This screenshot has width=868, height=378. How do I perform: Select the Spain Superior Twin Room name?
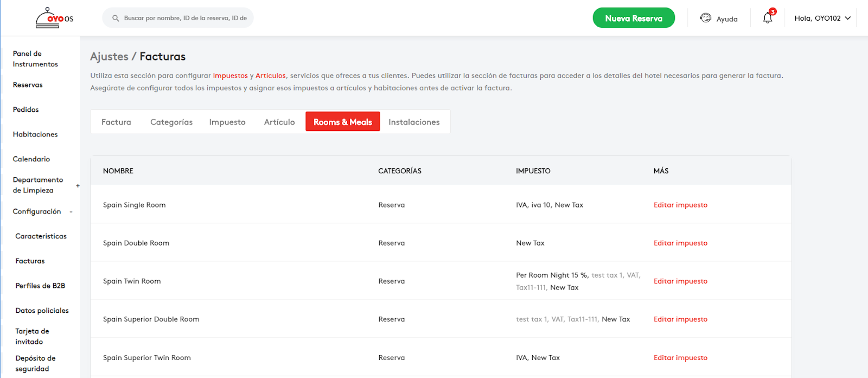(147, 357)
